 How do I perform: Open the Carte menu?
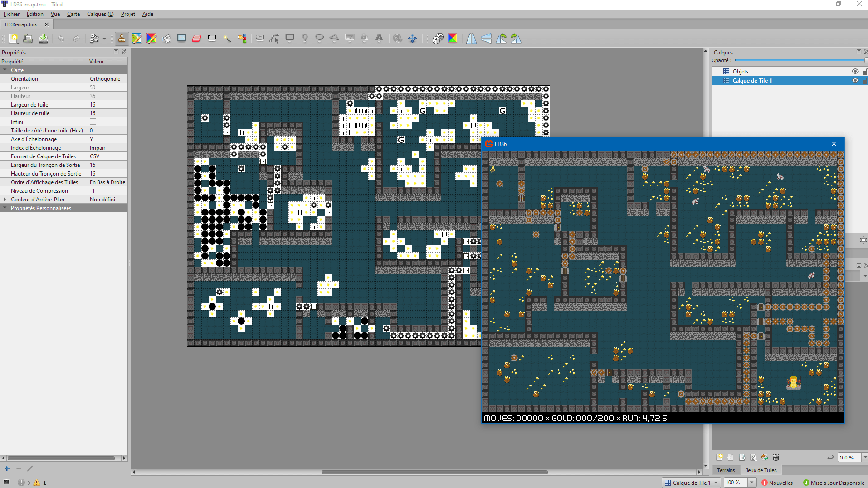[x=73, y=14]
